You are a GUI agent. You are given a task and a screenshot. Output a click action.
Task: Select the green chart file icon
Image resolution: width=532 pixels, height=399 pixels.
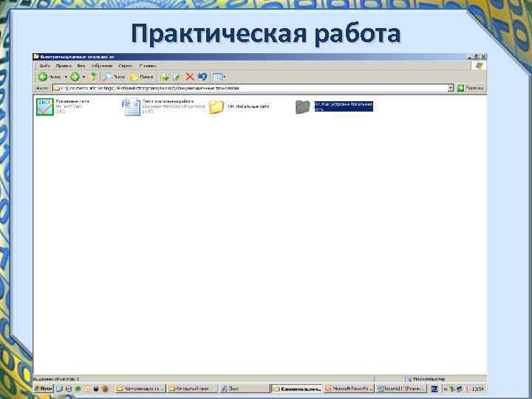(x=45, y=107)
